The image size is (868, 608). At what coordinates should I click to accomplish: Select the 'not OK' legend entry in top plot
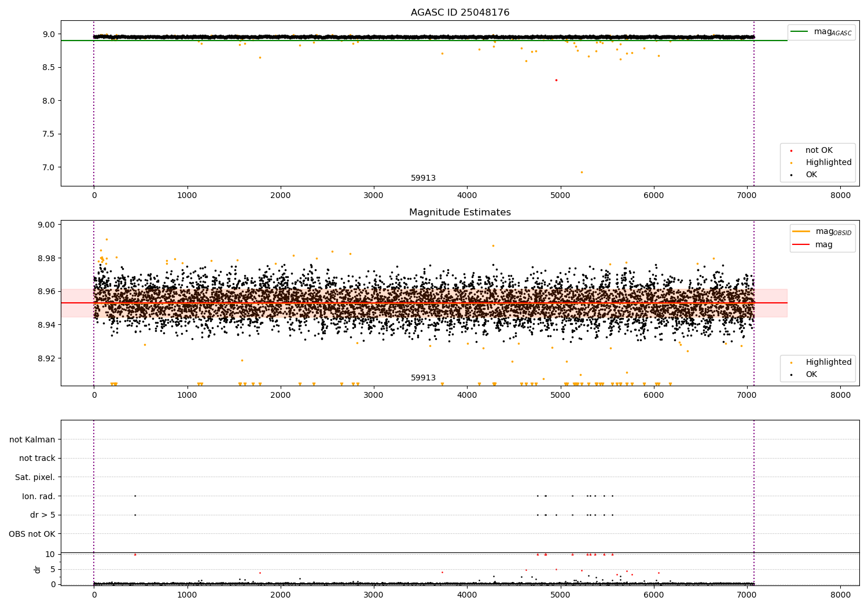pyautogui.click(x=819, y=151)
